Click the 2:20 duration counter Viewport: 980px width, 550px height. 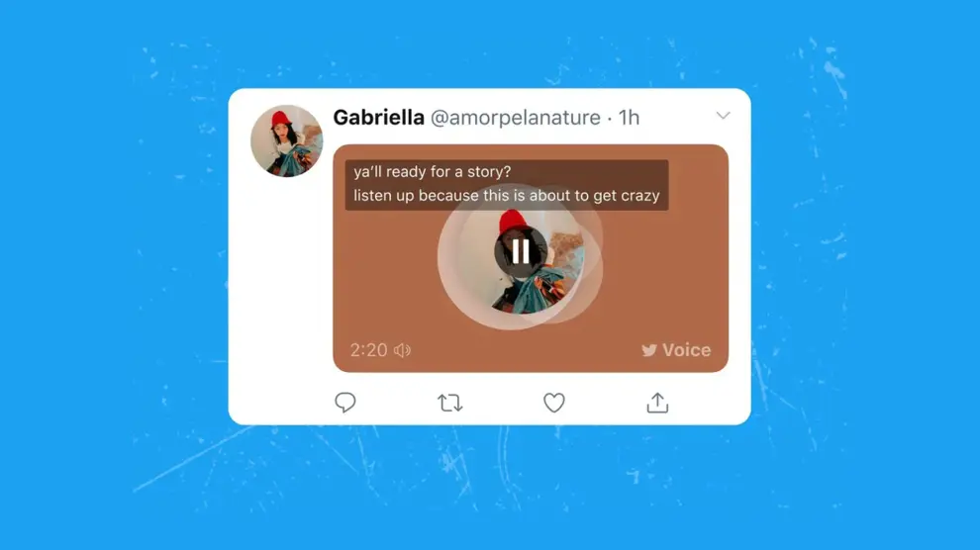(x=369, y=350)
